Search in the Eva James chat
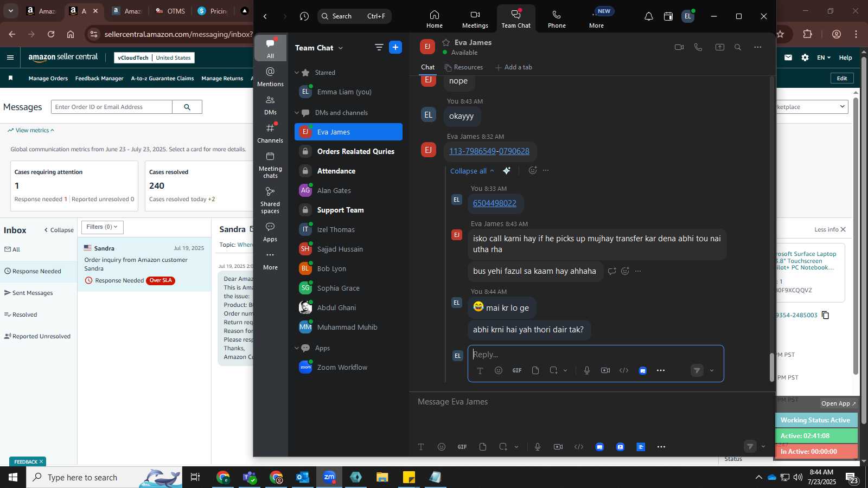The height and width of the screenshot is (488, 868). [738, 47]
